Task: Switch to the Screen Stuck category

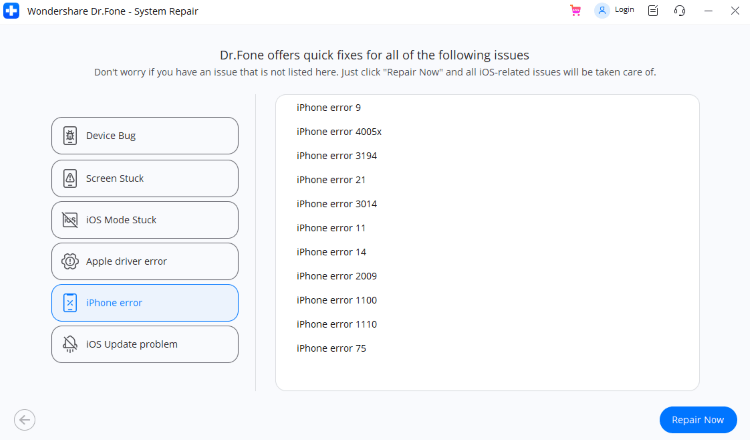Action: pyautogui.click(x=145, y=178)
